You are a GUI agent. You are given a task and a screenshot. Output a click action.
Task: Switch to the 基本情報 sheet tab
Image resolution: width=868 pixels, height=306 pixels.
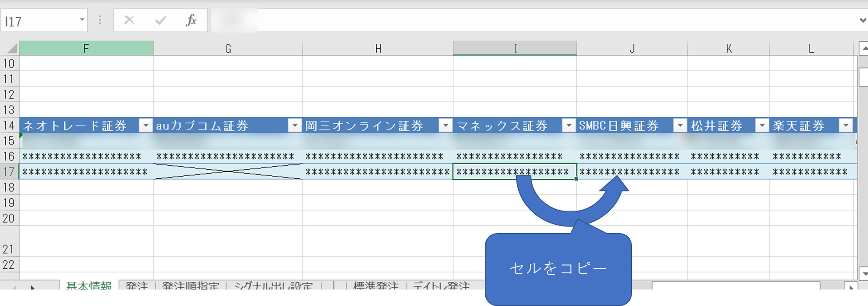tap(89, 286)
